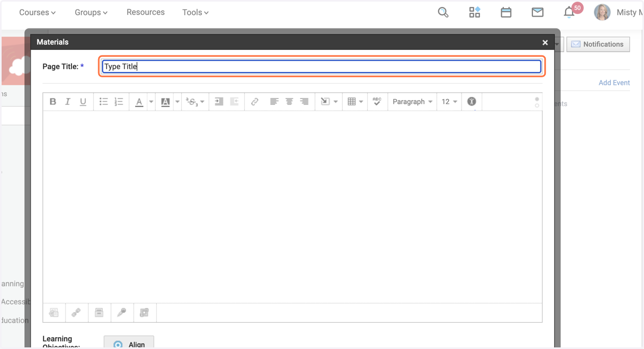This screenshot has width=644, height=349.
Task: Insert a hyperlink from the toolbar
Action: tap(255, 101)
